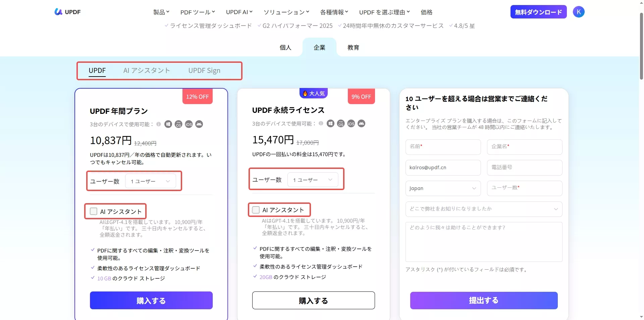Screen dimensions: 644x320
Task: Click macOS icon in the perpetual license card
Action: (x=341, y=124)
